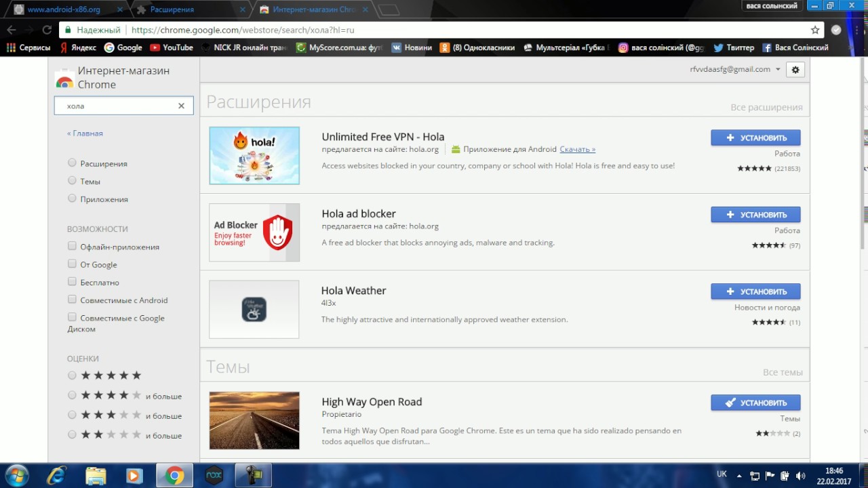This screenshot has height=488, width=868.
Task: Click the browser back arrow
Action: [12, 30]
